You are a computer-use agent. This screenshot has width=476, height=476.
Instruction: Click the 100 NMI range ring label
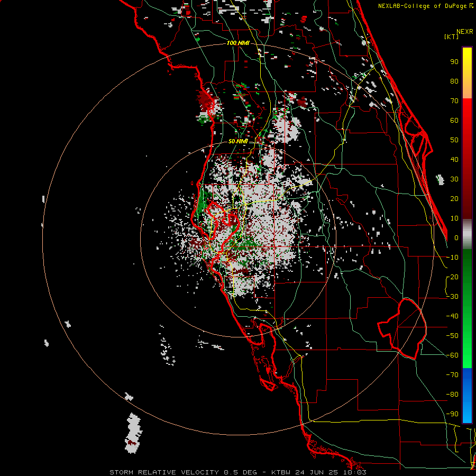(238, 43)
